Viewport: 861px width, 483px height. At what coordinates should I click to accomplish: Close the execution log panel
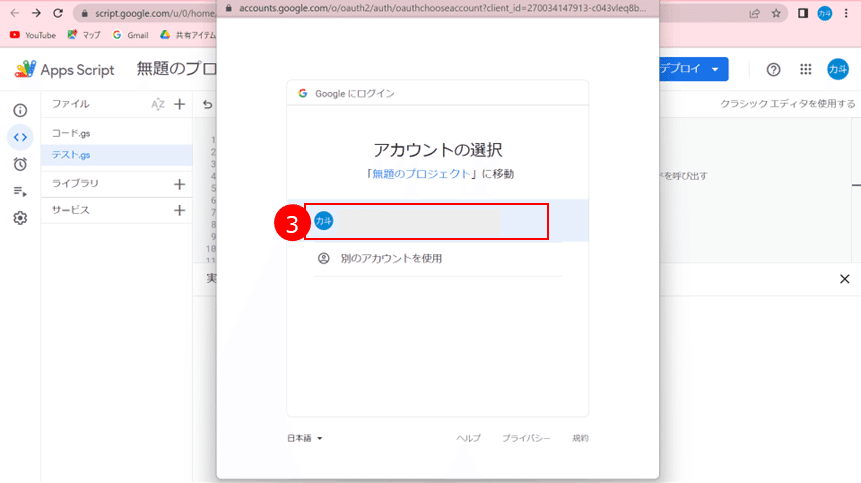click(x=845, y=279)
